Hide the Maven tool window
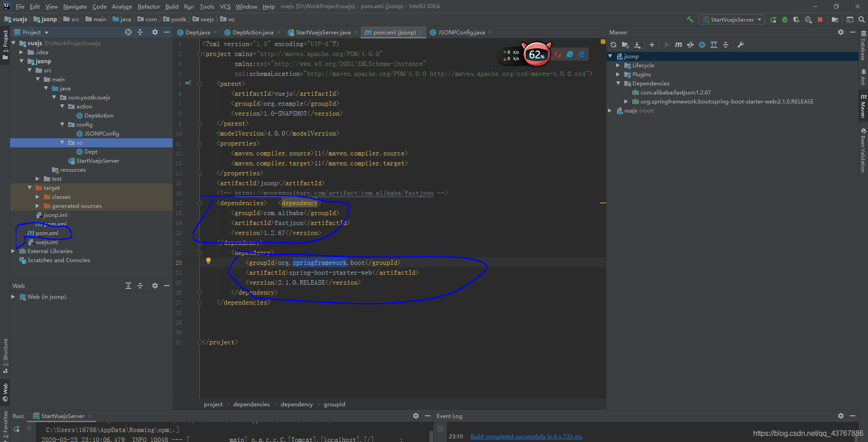 click(x=853, y=32)
